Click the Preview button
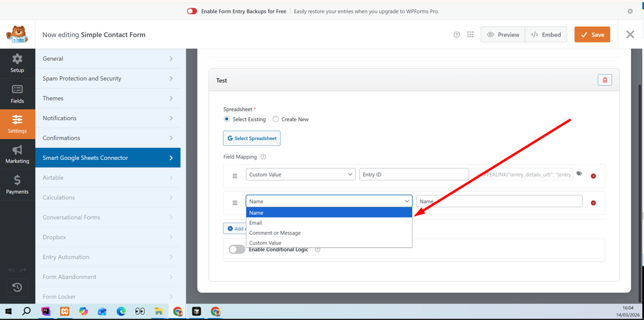 (x=503, y=35)
